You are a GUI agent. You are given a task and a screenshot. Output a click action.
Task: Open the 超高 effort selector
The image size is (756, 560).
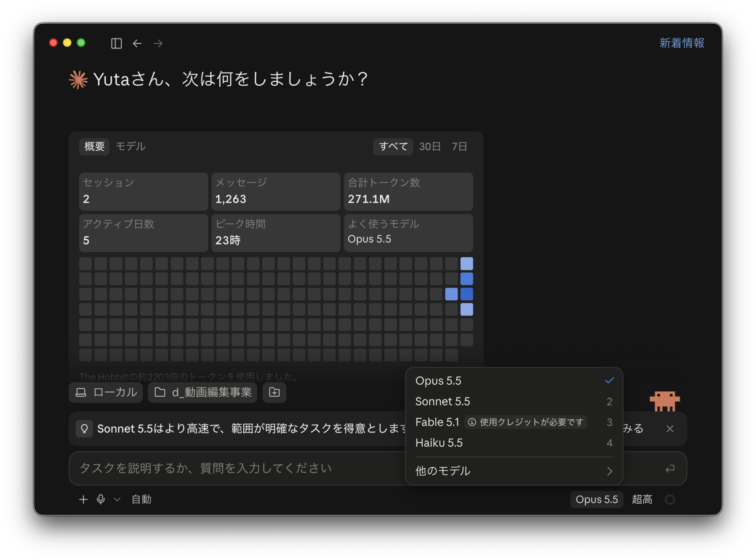pyautogui.click(x=642, y=499)
